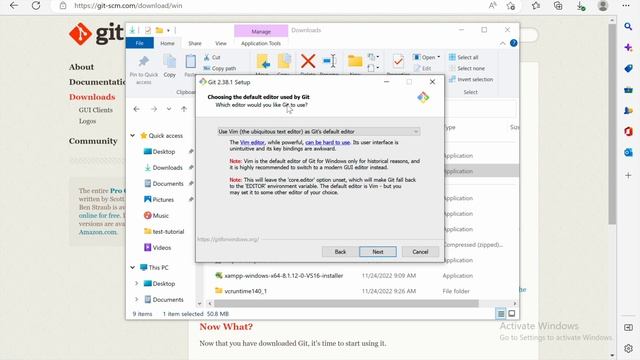This screenshot has width=640, height=360.
Task: Click the red Delete X icon
Action: point(308,62)
